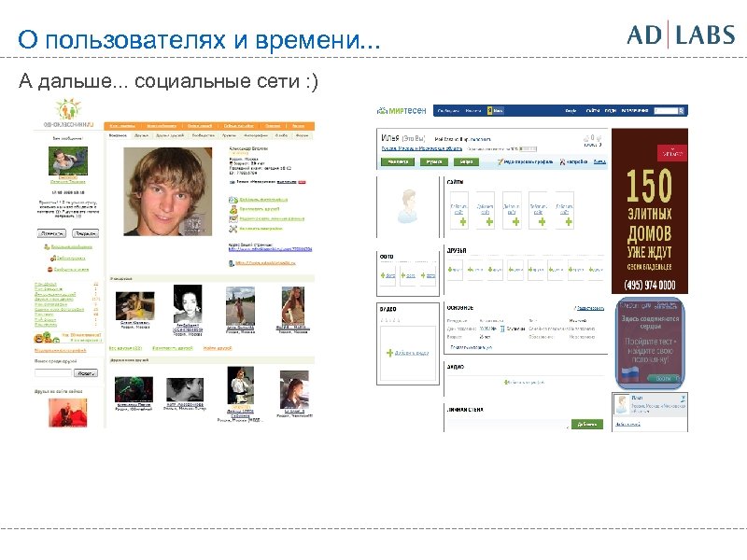
Task: Open the profile page address link on Odnoklassniki
Action: click(x=270, y=249)
